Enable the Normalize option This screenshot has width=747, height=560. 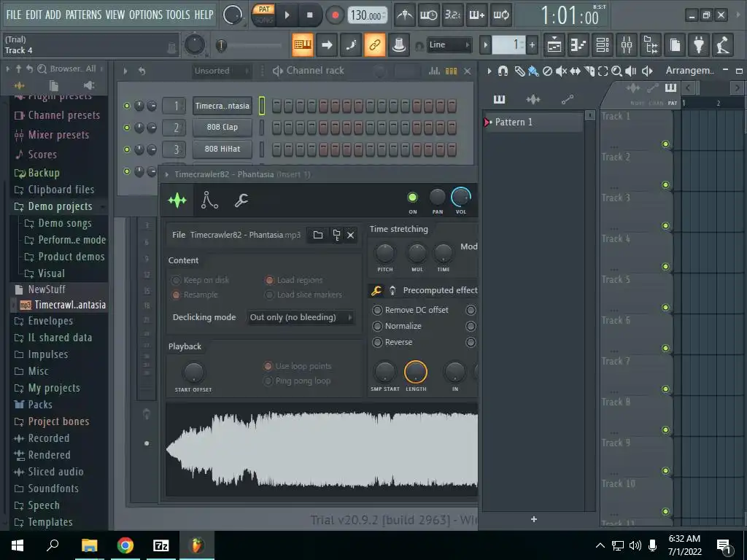point(377,326)
